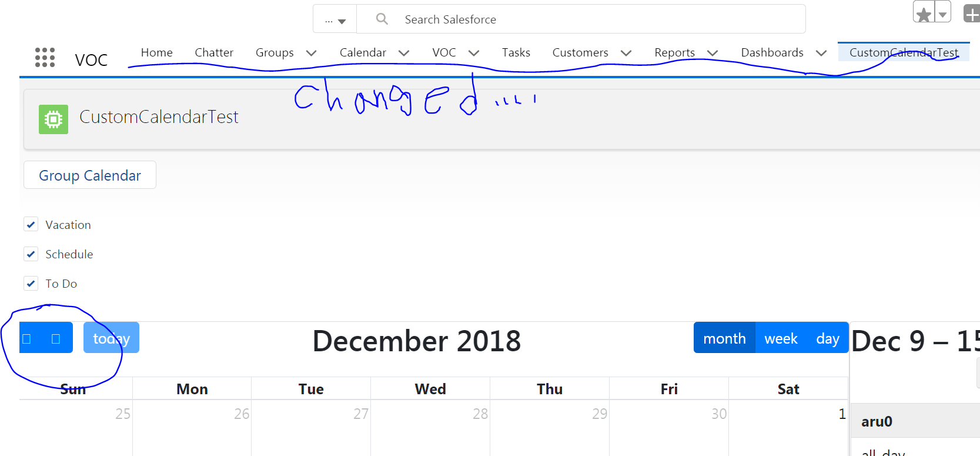Click the global actions plus icon
980x456 pixels.
972,14
